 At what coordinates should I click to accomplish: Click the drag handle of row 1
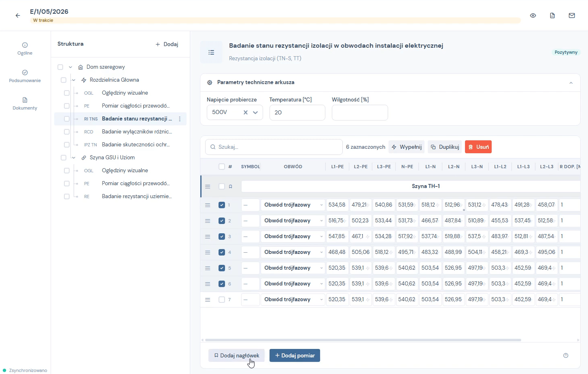pos(208,205)
